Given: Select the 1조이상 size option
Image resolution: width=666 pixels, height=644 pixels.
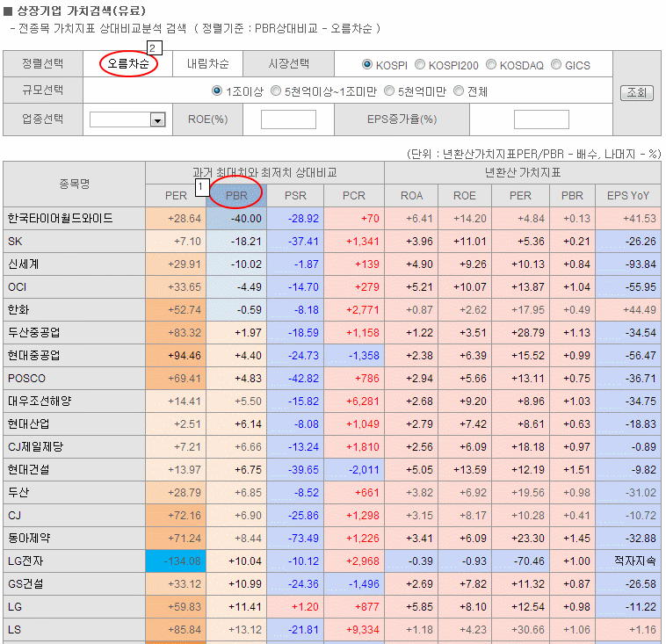Looking at the screenshot, I should click(x=217, y=90).
